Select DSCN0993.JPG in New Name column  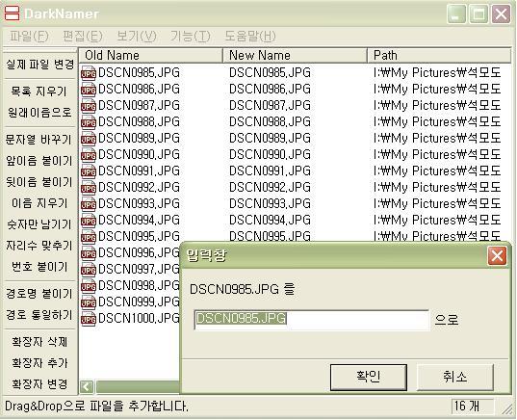270,204
